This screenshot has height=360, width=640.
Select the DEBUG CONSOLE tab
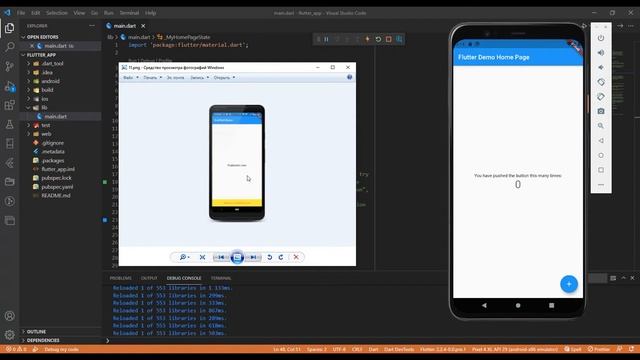184,278
